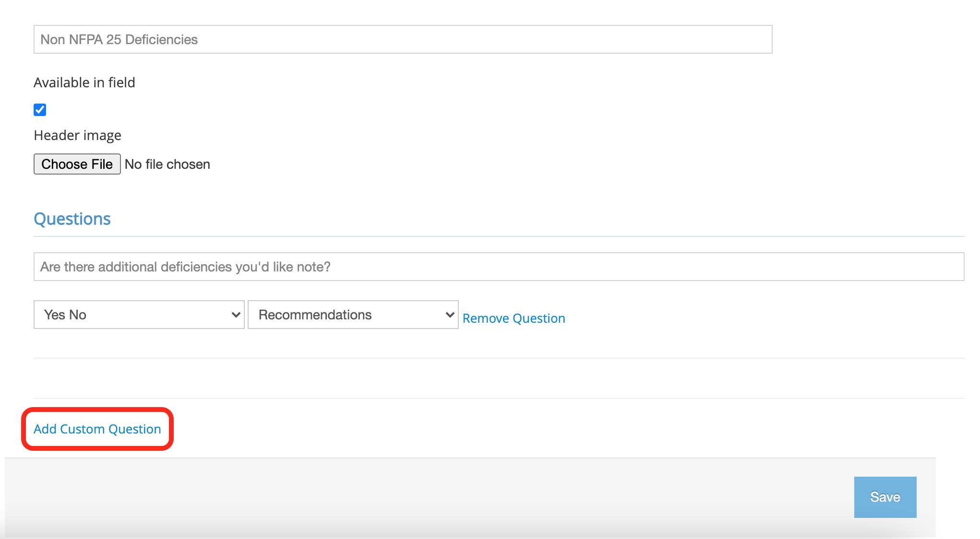This screenshot has width=980, height=539.
Task: Click the No file chosen text
Action: 167,164
